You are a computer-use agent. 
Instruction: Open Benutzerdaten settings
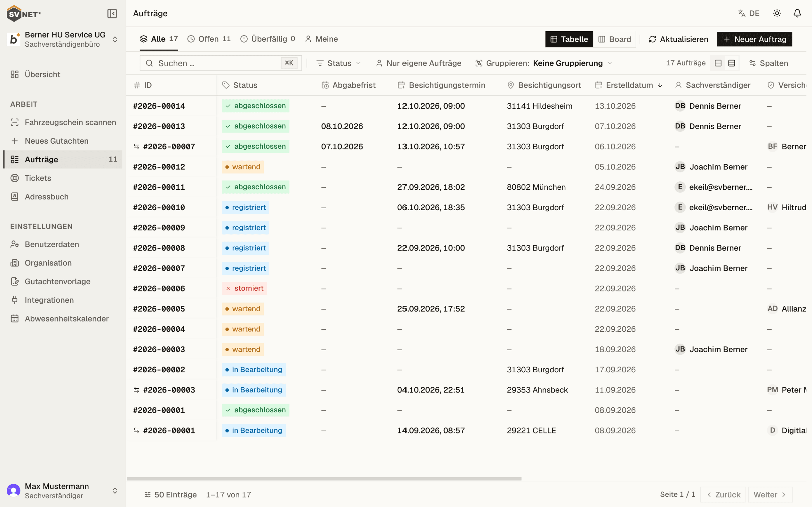63,244
